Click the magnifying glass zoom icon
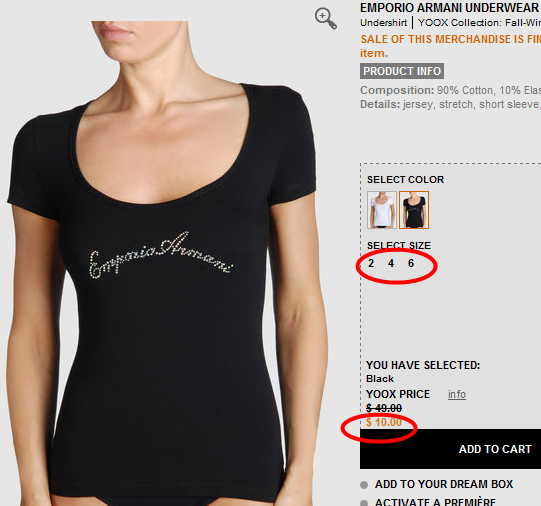The width and height of the screenshot is (541, 506). (x=326, y=19)
